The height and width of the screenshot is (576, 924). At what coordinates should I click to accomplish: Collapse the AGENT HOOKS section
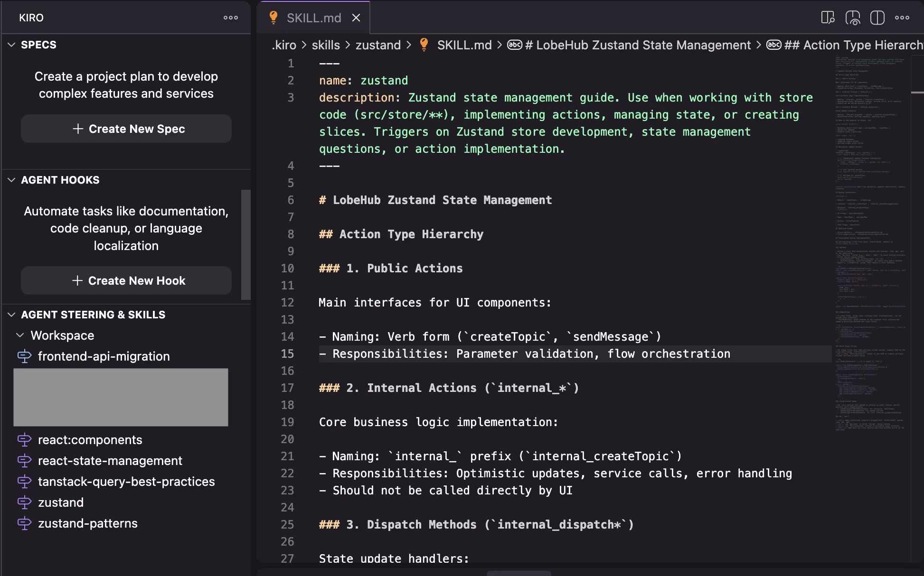pos(12,180)
